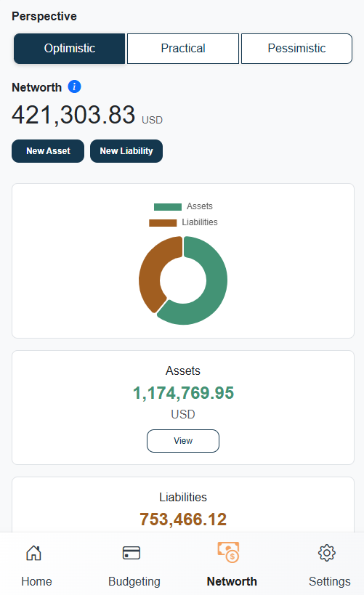Switch to the Practical perspective
The height and width of the screenshot is (595, 364).
[183, 49]
